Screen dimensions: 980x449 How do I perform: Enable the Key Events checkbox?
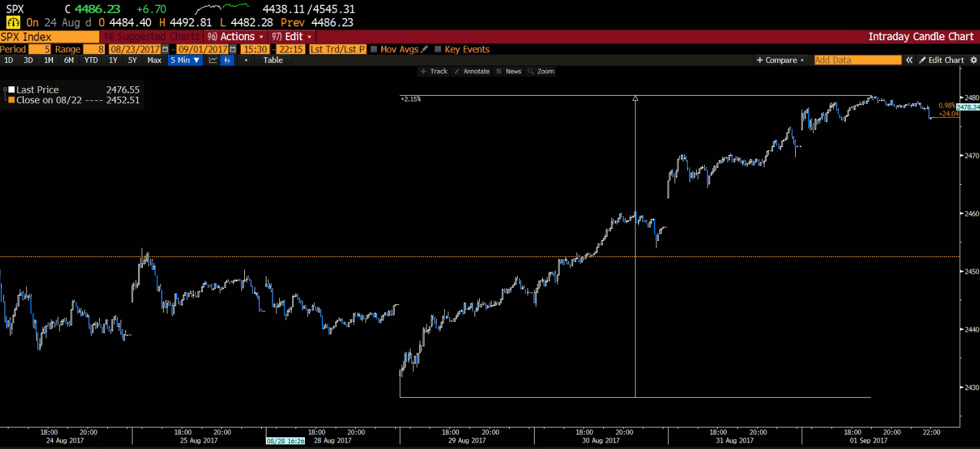(438, 50)
